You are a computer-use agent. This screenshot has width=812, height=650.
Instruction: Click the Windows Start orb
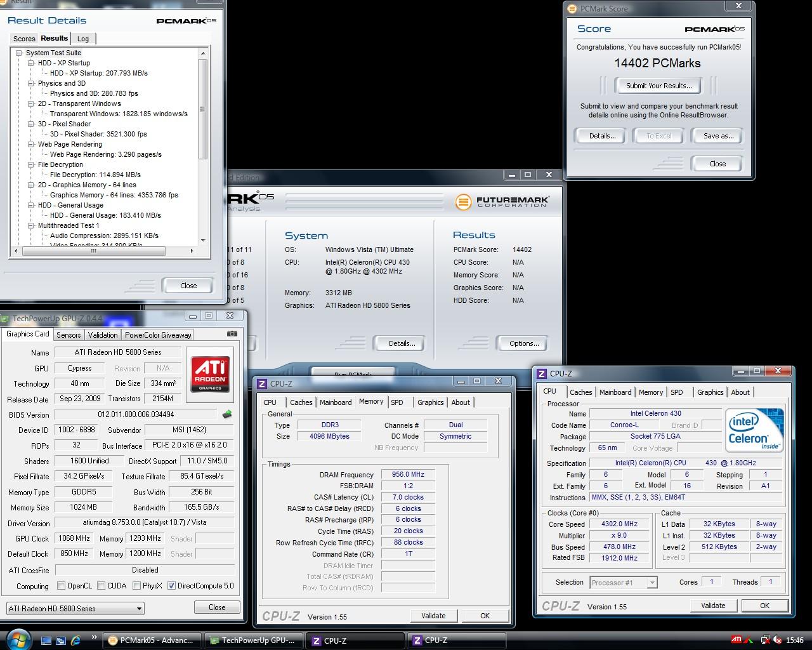(17, 639)
